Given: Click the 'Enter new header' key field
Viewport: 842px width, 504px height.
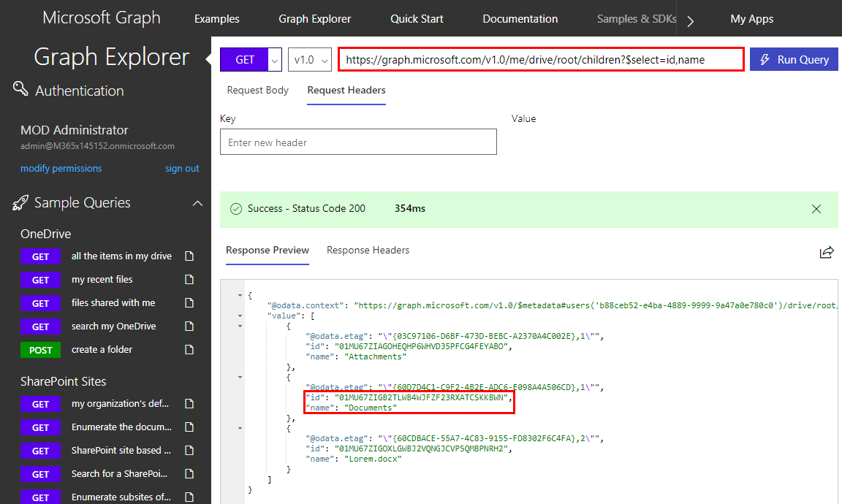Looking at the screenshot, I should pyautogui.click(x=358, y=142).
